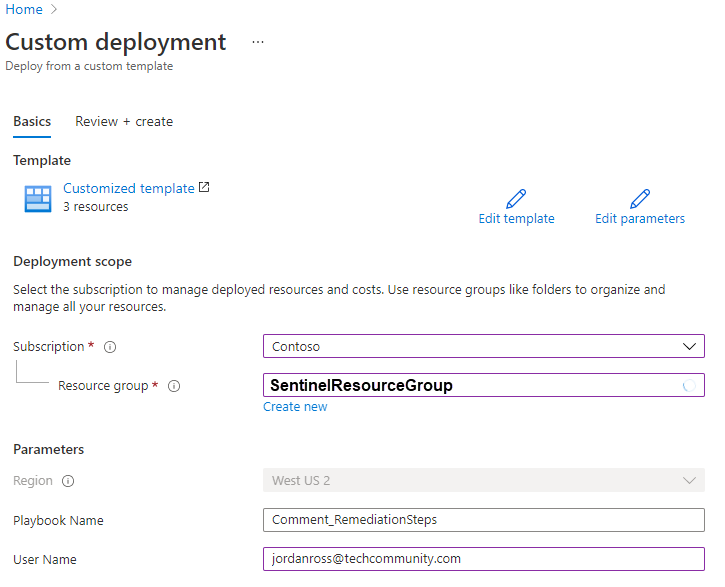Click the Edit template label
Image resolution: width=725 pixels, height=587 pixels.
pos(516,219)
